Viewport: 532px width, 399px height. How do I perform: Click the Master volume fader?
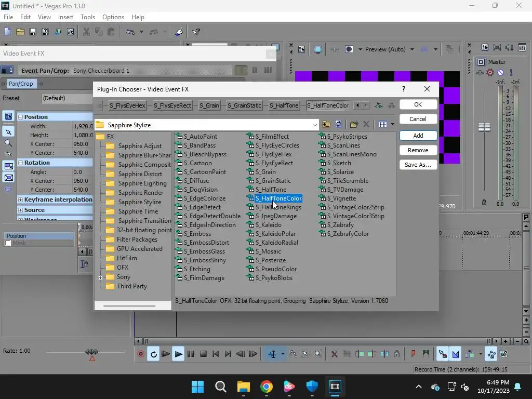coord(484,127)
